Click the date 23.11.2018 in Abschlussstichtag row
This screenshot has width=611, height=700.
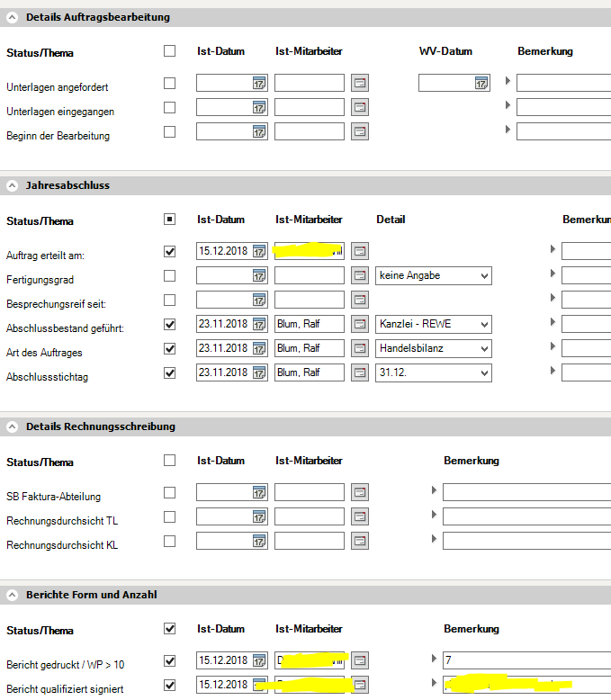(223, 372)
